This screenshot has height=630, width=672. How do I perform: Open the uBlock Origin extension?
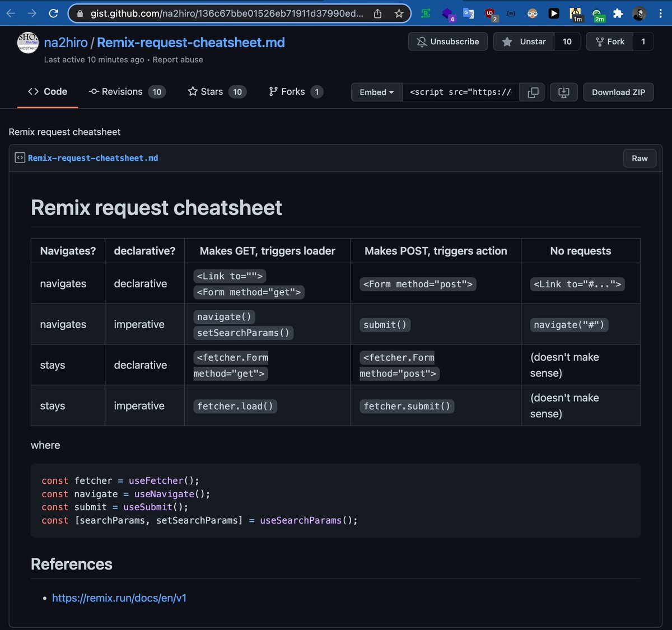pos(491,14)
